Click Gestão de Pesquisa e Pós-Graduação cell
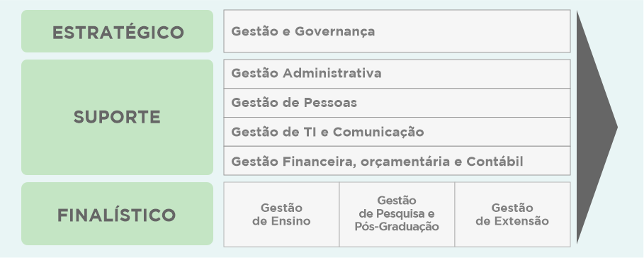The width and height of the screenshot is (644, 258). click(397, 215)
